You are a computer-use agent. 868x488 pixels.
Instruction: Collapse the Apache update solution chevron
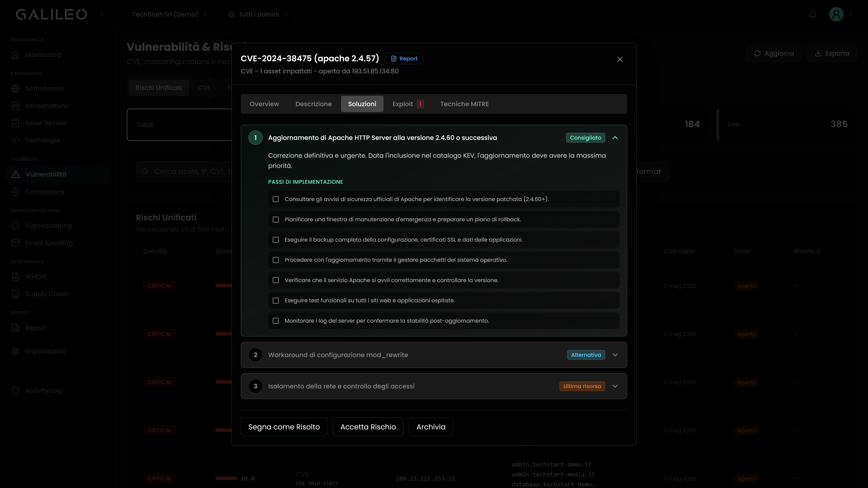[x=615, y=138]
